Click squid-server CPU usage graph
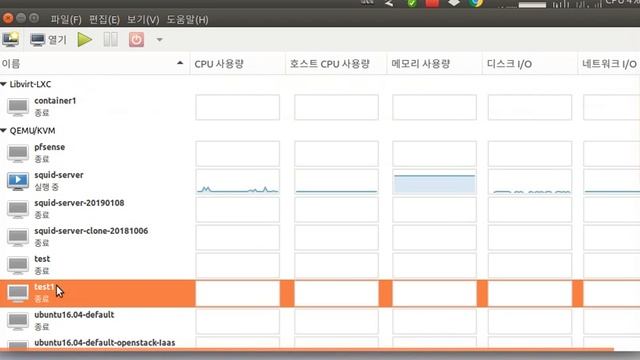The image size is (640, 360). [x=238, y=181]
